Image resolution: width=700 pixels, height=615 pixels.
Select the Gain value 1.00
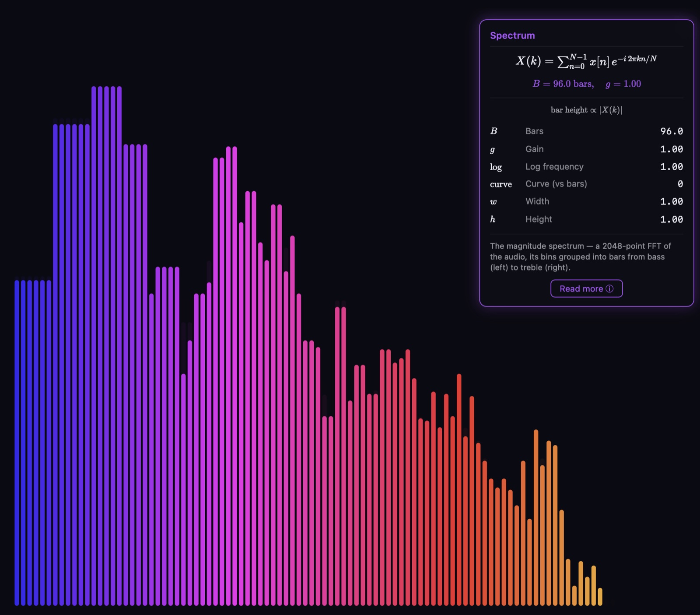[x=672, y=149]
